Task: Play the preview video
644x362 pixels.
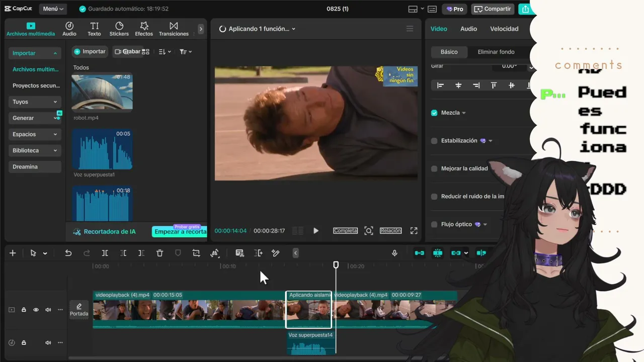Action: [316, 231]
